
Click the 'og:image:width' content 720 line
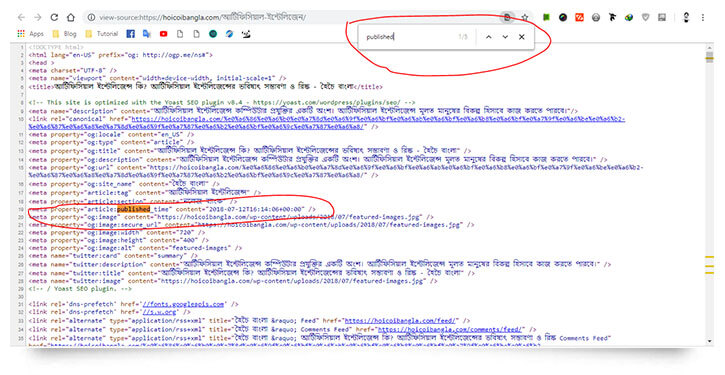coord(117,233)
